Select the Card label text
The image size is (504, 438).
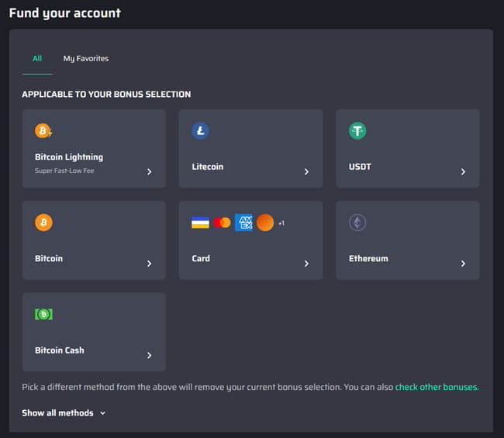[x=201, y=258]
